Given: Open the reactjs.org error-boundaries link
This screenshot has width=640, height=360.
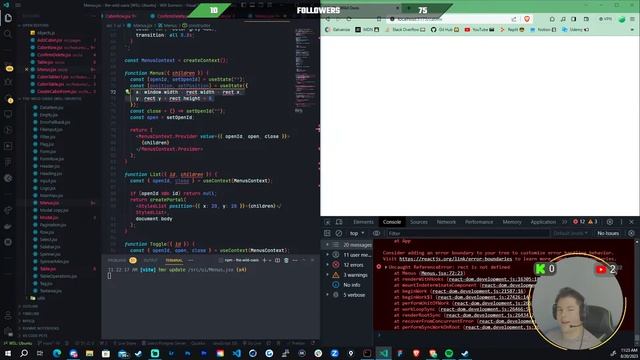Looking at the screenshot, I should click(456, 259).
